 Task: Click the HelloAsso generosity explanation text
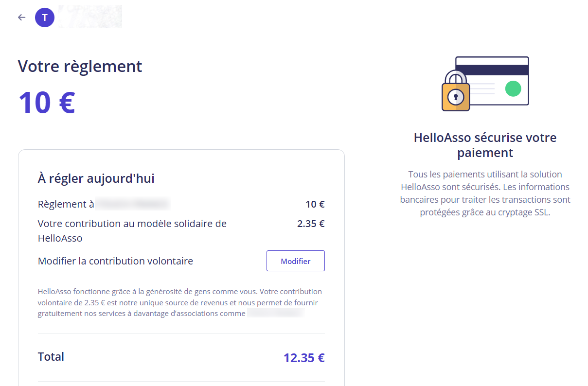click(x=180, y=302)
